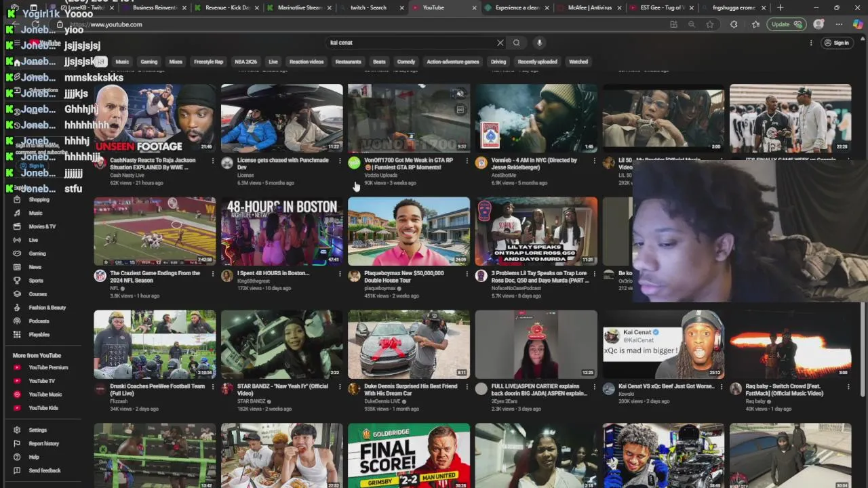Play the 48-Hours in Boston thumbnail
The height and width of the screenshot is (488, 868).
tap(282, 231)
